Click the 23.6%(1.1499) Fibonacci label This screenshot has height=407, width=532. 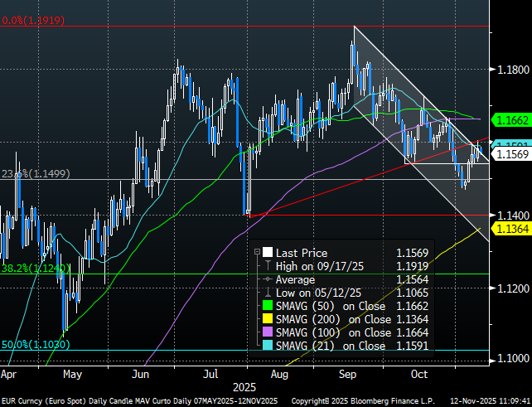pyautogui.click(x=36, y=174)
